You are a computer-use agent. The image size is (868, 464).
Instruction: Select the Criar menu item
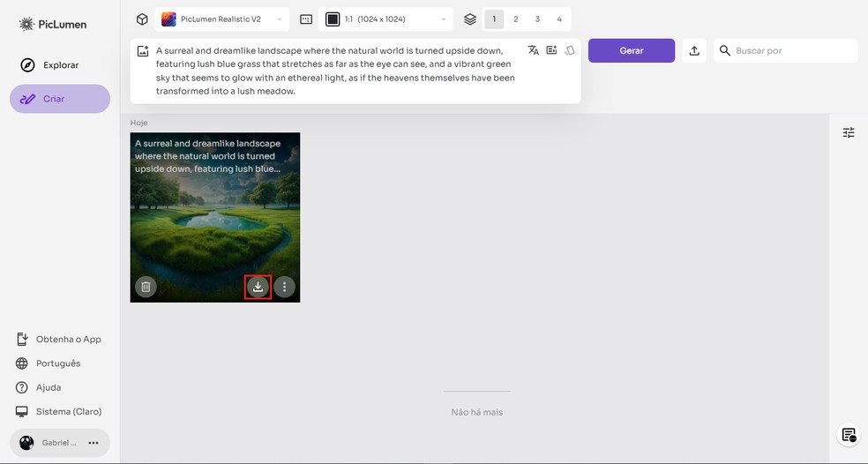(60, 99)
